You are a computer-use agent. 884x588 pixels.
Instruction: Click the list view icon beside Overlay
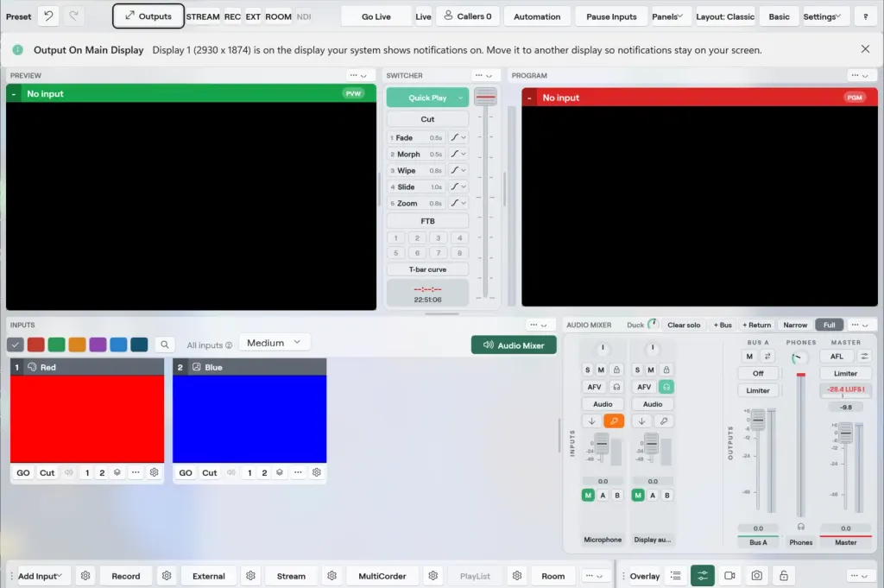675,576
